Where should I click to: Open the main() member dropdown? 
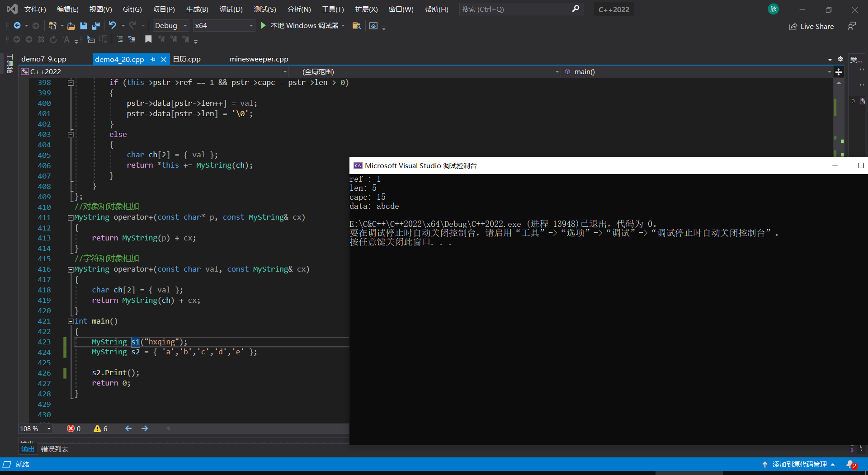click(698, 72)
